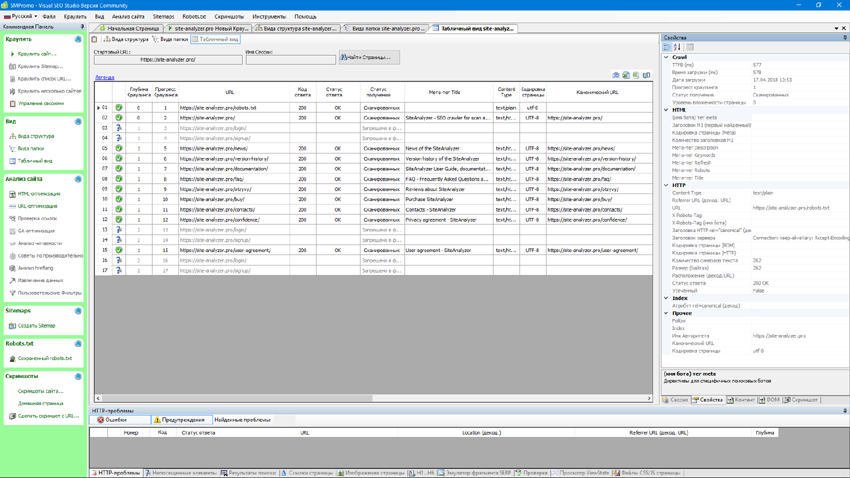This screenshot has height=478, width=850.
Task: Click the green check status icon in row 01
Action: pos(119,108)
